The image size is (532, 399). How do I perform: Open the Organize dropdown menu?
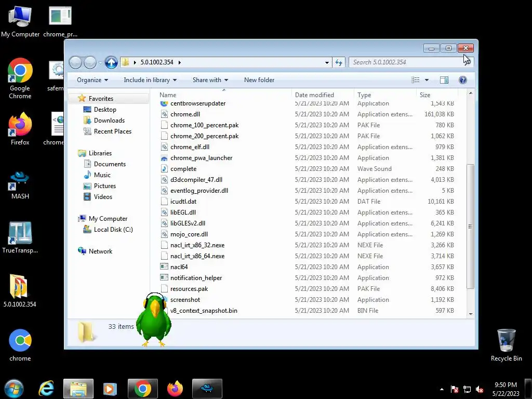(x=92, y=80)
